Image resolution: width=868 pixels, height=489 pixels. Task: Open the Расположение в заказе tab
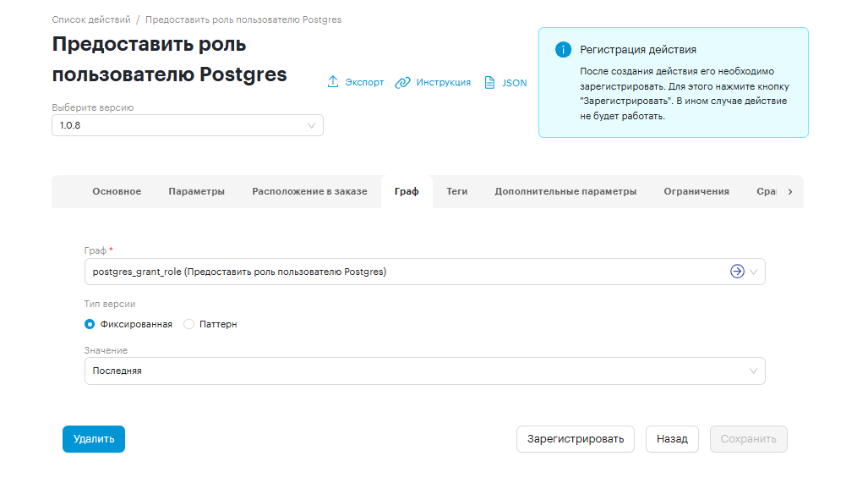309,191
